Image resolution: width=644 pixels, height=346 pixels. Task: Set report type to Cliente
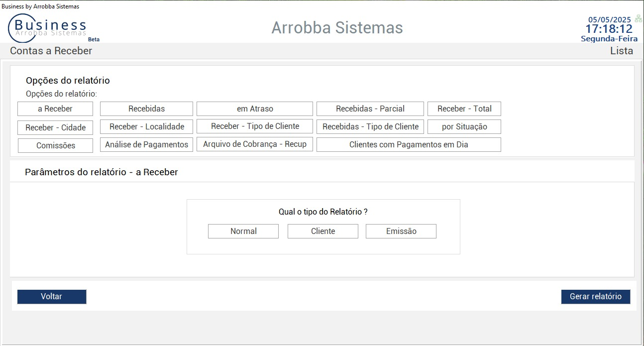pos(323,231)
